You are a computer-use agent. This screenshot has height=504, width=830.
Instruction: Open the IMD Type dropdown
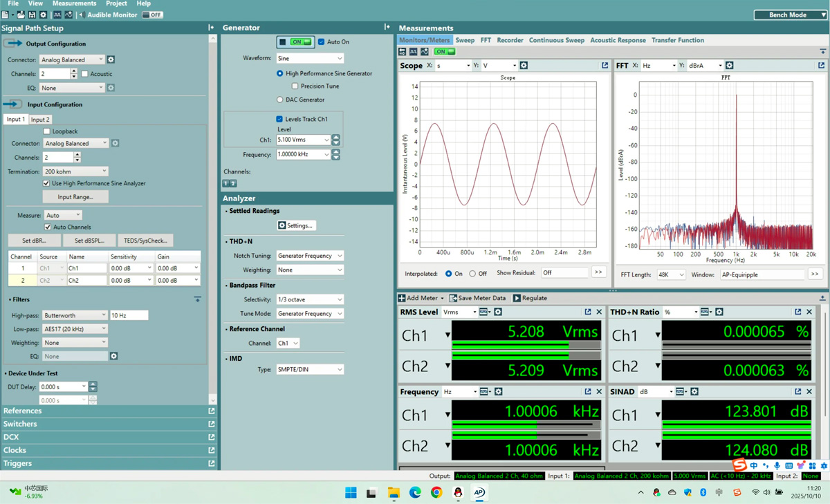click(x=310, y=368)
